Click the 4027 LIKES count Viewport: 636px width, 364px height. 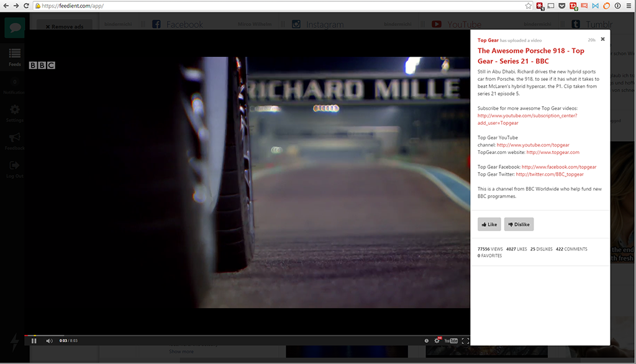click(516, 249)
